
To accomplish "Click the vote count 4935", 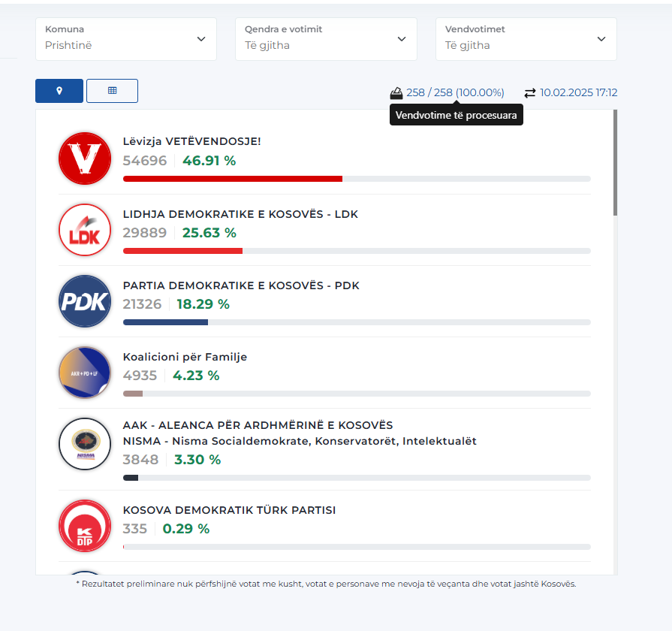I will pyautogui.click(x=140, y=376).
